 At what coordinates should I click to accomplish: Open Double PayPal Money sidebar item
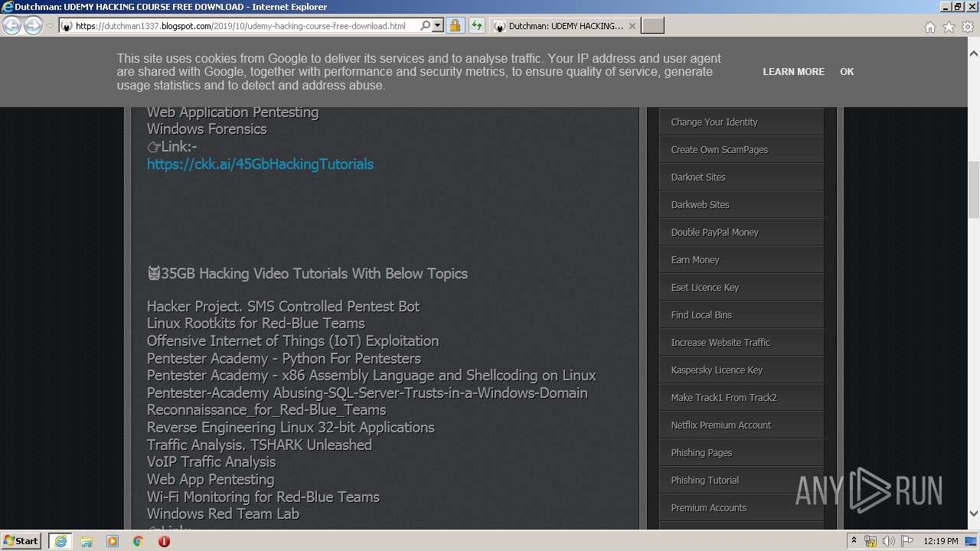pos(741,232)
